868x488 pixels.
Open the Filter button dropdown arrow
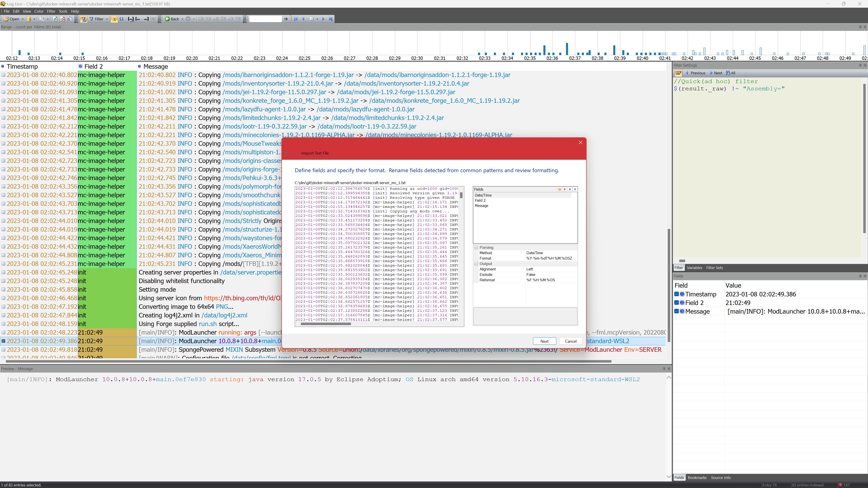(x=107, y=19)
